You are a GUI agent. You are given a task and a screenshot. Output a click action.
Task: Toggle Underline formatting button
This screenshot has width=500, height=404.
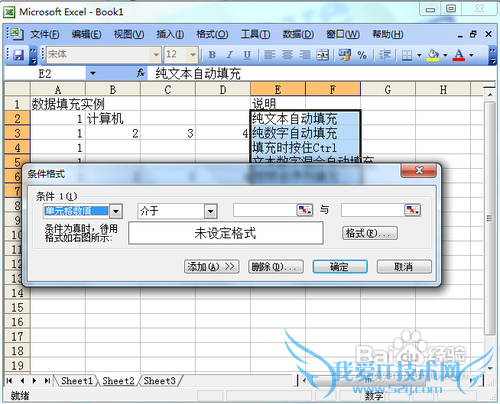[x=247, y=55]
